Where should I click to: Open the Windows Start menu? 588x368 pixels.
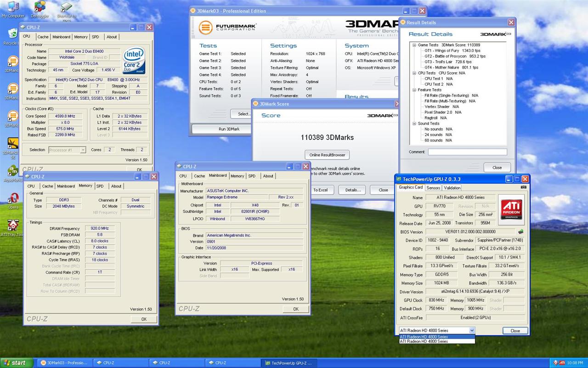pos(17,363)
